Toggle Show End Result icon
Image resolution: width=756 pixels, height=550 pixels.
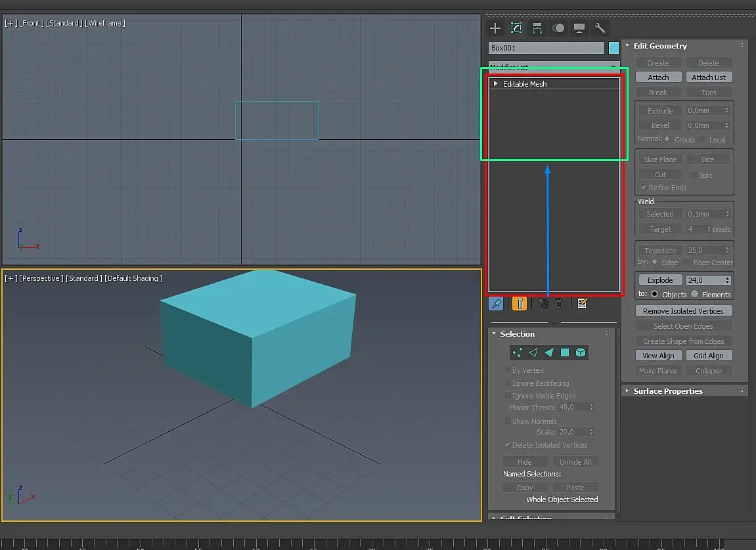pos(520,303)
